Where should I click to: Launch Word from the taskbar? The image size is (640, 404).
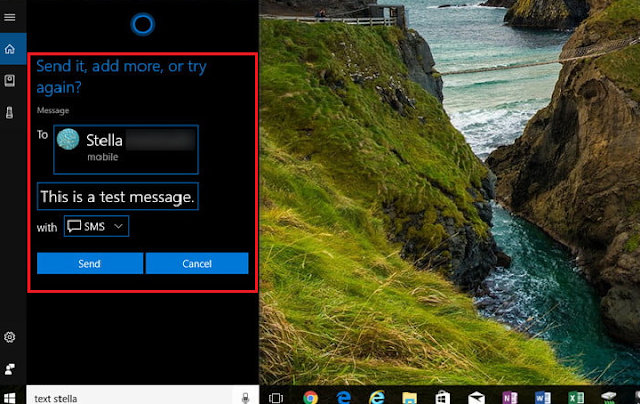(x=542, y=397)
